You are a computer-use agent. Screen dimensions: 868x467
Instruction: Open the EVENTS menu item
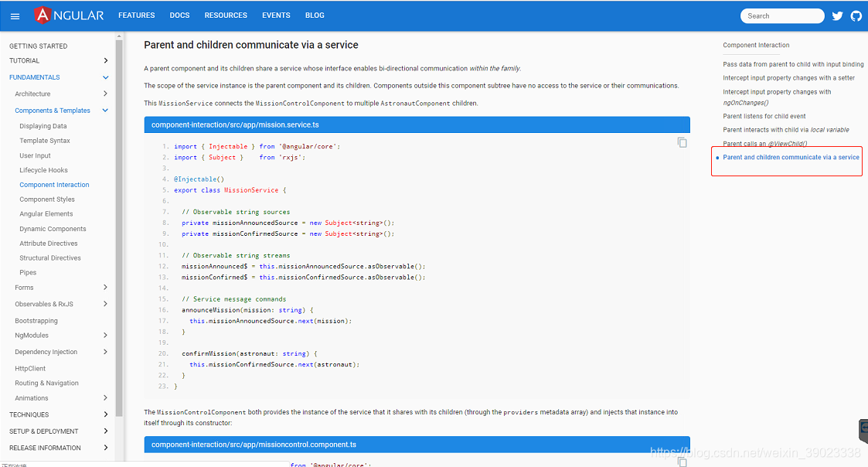click(276, 15)
